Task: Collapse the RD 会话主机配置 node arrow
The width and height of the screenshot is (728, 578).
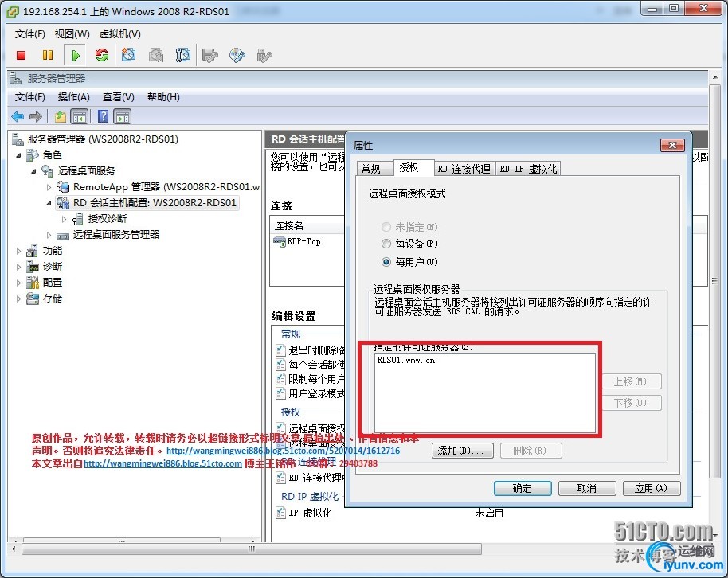Action: coord(49,203)
